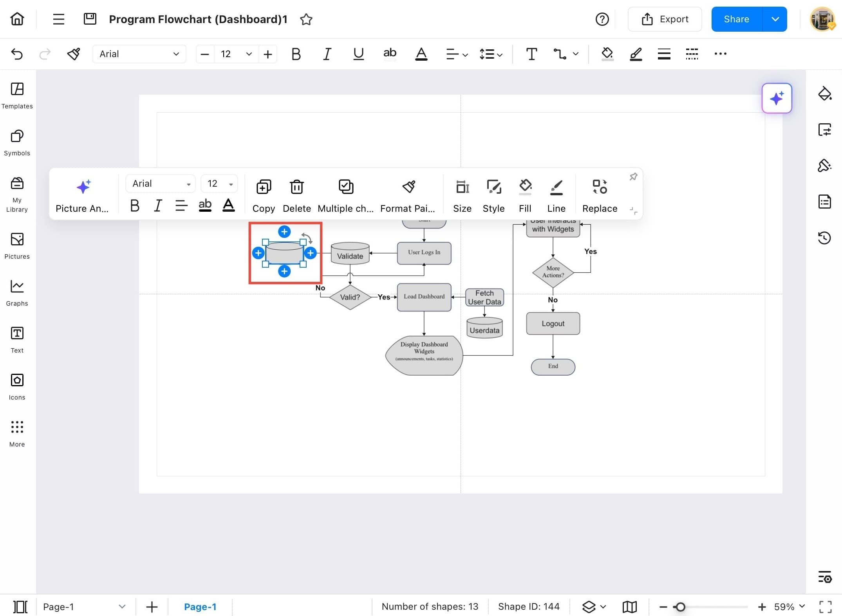Expand the Page-1 selector at bottom left

pos(122,606)
